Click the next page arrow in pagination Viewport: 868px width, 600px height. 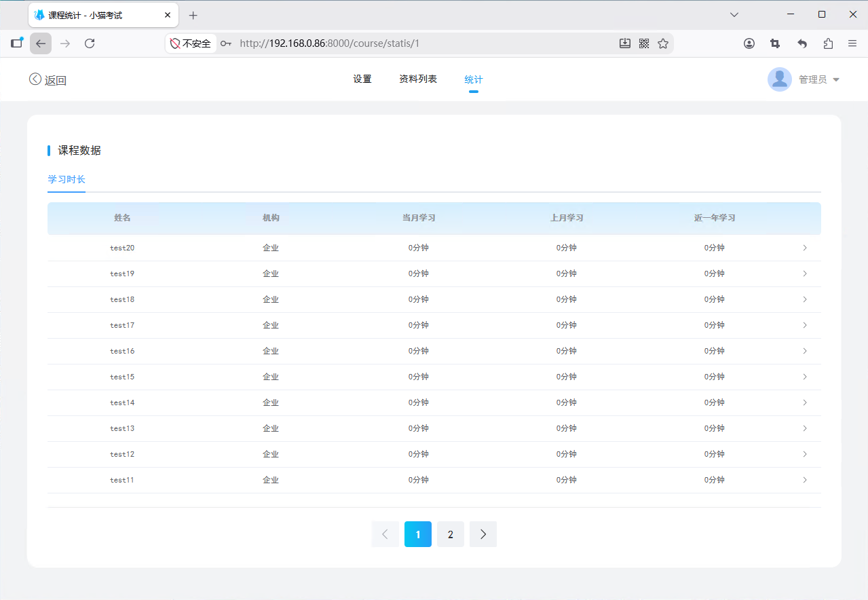point(483,534)
